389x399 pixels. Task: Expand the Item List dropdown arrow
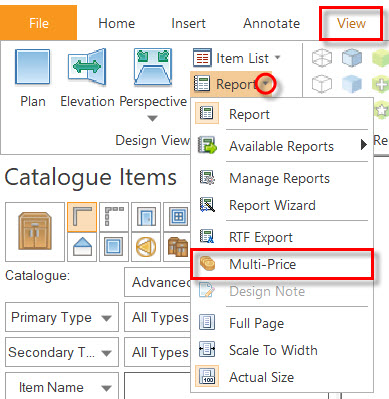(x=277, y=57)
